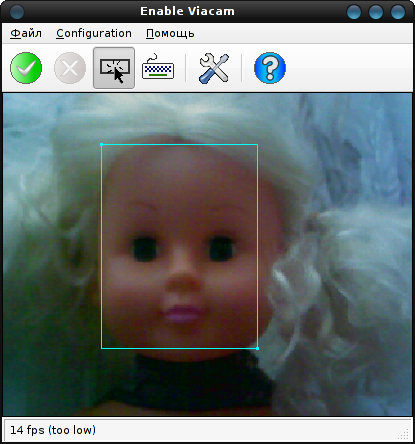Open the Файл menu
This screenshot has width=415, height=444.
26,33
